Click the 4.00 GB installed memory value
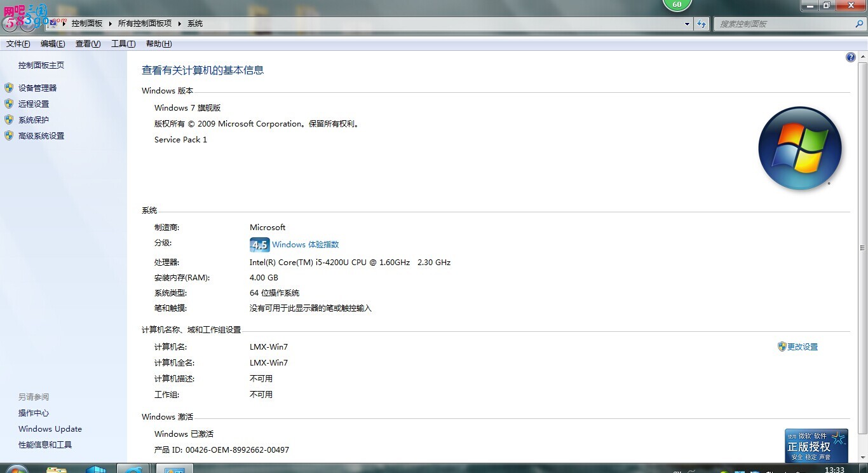868x473 pixels. pyautogui.click(x=264, y=278)
